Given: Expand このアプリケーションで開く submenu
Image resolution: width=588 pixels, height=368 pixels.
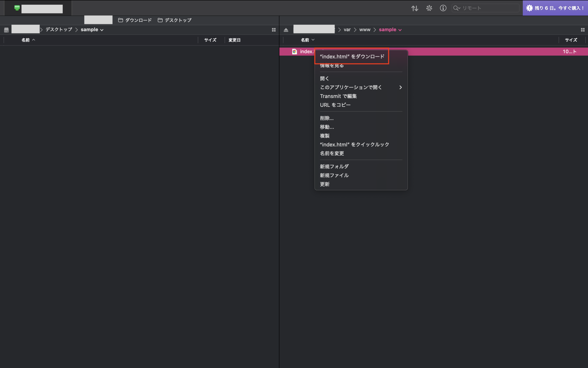Looking at the screenshot, I should tap(361, 87).
